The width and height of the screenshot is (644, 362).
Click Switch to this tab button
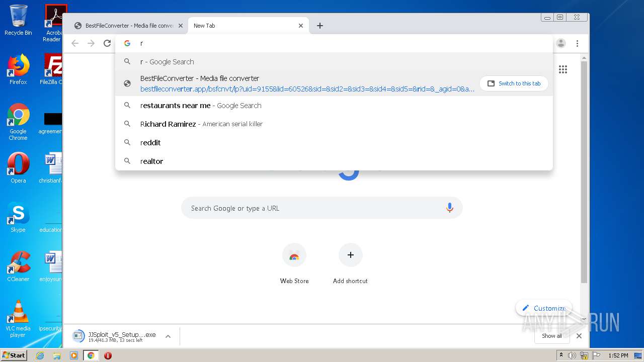[514, 83]
